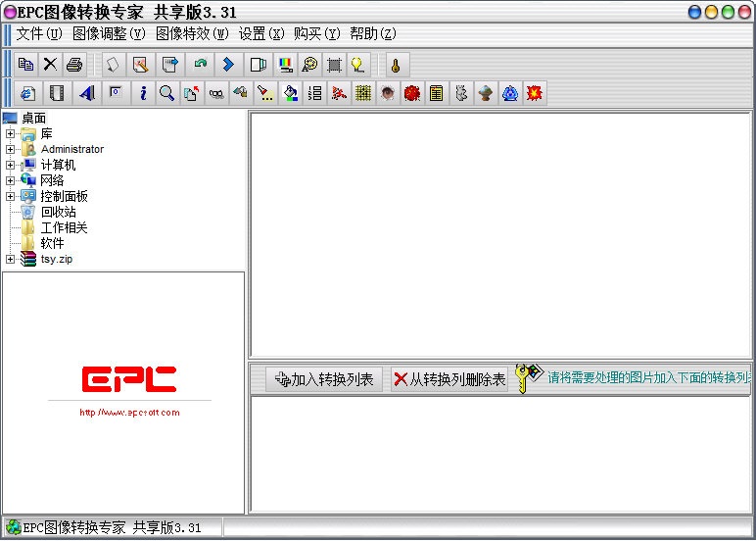Open the 帮助(Z) menu
The width and height of the screenshot is (756, 541).
pyautogui.click(x=373, y=33)
